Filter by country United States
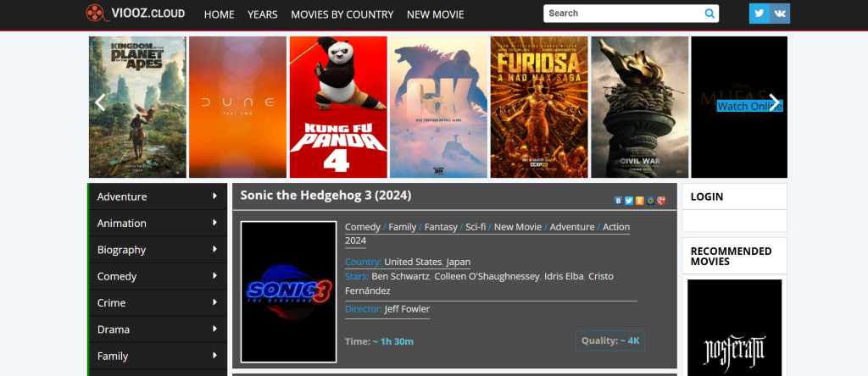868x376 pixels. 413,262
